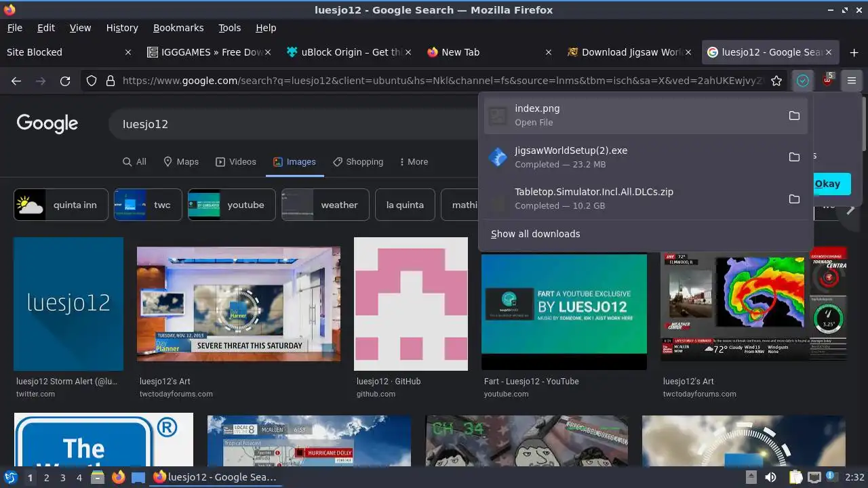868x488 pixels.
Task: Toggle the Downloads panel toolbar icon
Action: click(x=803, y=81)
